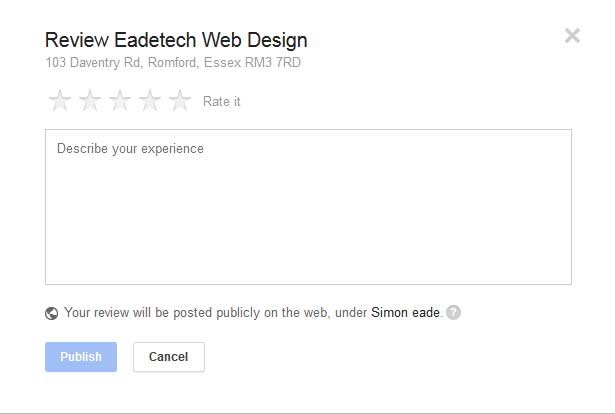Click 'on the web' in the posting notice
The height and width of the screenshot is (414, 615).
(297, 312)
